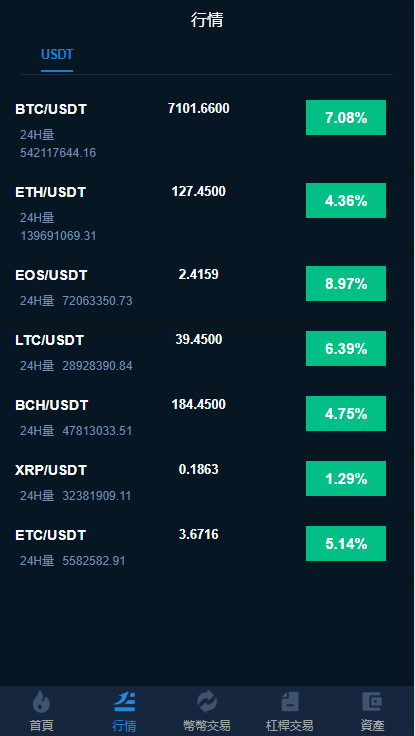Image resolution: width=415 pixels, height=736 pixels.
Task: Open the wallet assets icon
Action: click(x=372, y=702)
